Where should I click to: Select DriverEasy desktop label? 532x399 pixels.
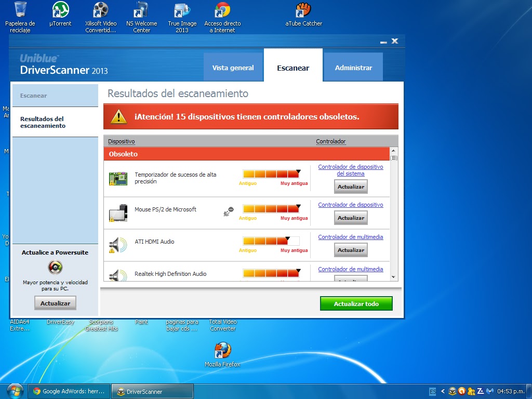pyautogui.click(x=60, y=322)
